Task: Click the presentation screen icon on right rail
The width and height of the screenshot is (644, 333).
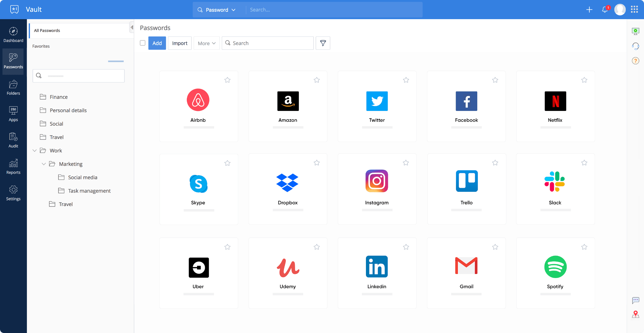Action: (x=636, y=31)
